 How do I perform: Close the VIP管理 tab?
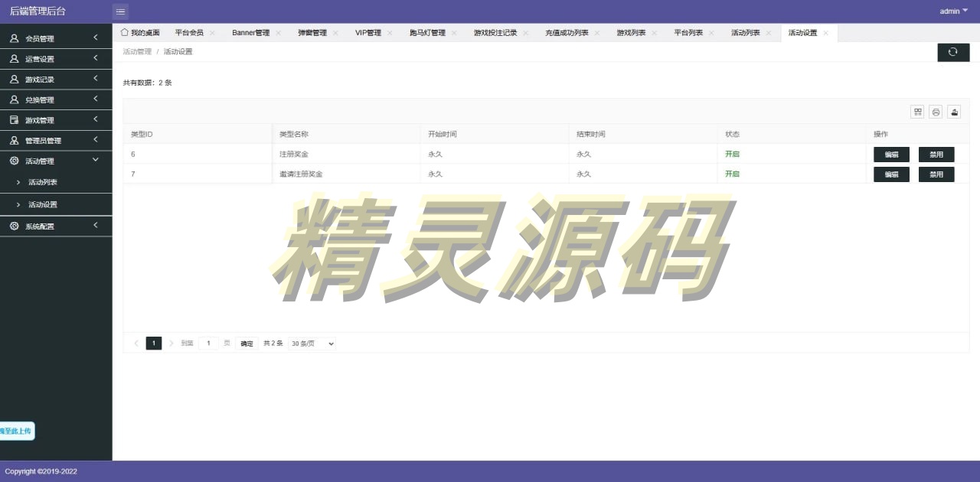point(390,33)
